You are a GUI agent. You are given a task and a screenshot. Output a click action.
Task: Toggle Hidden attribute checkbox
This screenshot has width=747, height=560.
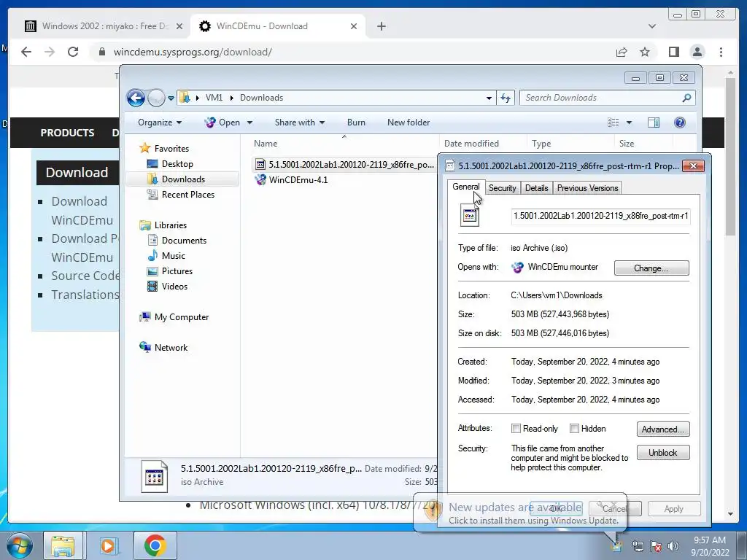click(575, 429)
